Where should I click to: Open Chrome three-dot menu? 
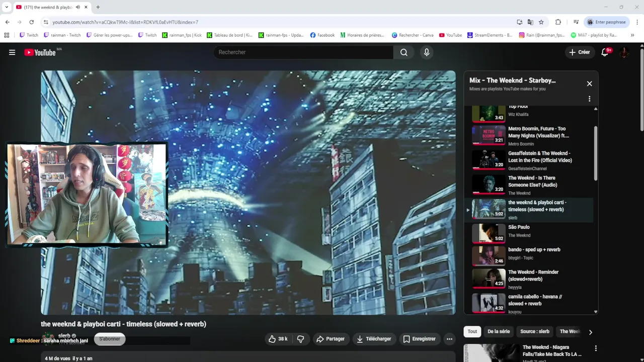click(637, 22)
